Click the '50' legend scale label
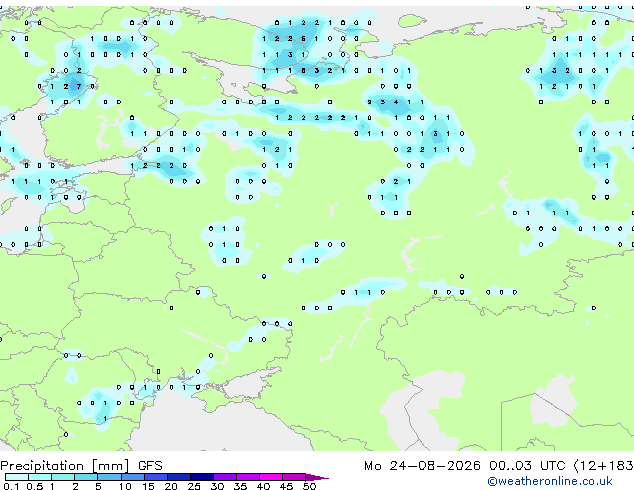This screenshot has width=634, height=490. point(309,486)
